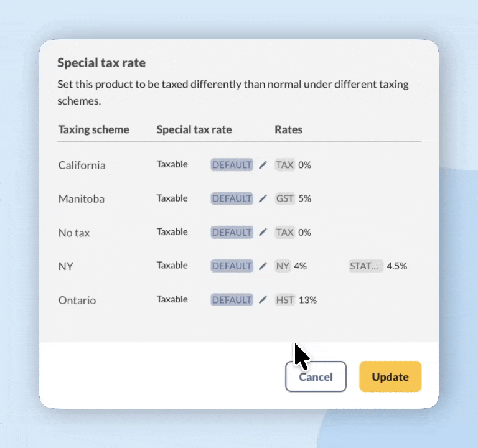Click the Taxing scheme column header

[x=94, y=129]
